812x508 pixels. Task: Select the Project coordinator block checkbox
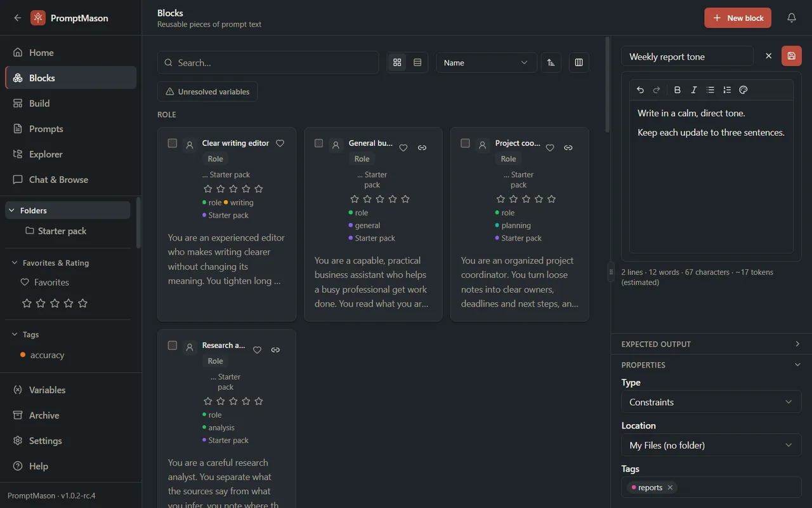pos(466,144)
